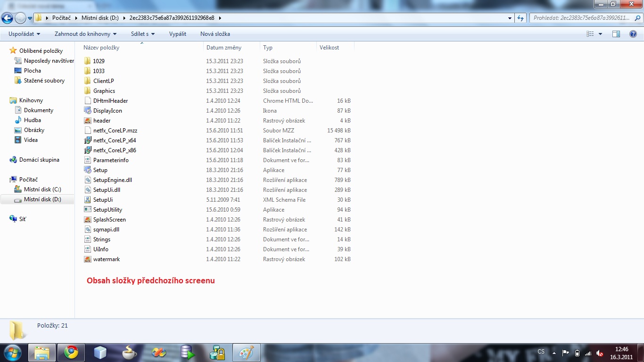644x362 pixels.
Task: Open Google Chrome from the taskbar
Action: click(x=71, y=352)
